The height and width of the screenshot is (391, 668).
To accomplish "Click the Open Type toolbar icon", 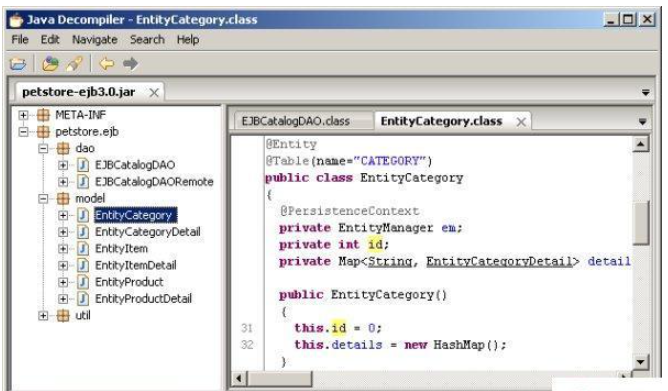I will (50, 64).
